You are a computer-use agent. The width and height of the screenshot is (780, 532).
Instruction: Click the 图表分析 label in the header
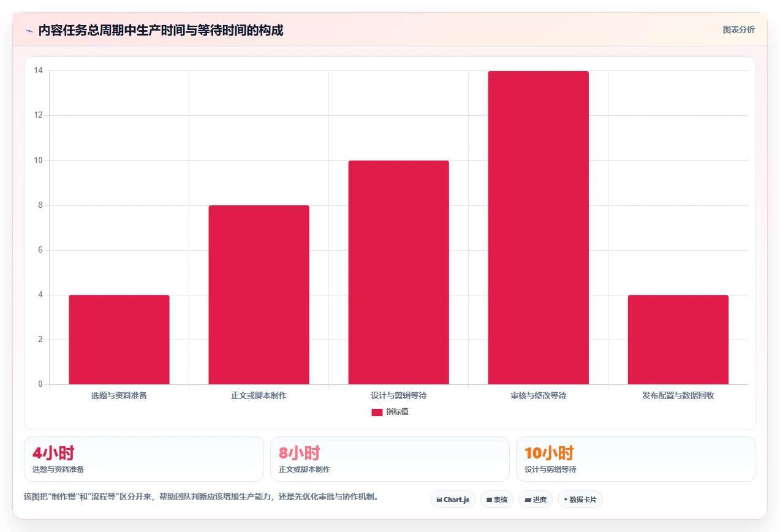[x=739, y=29]
